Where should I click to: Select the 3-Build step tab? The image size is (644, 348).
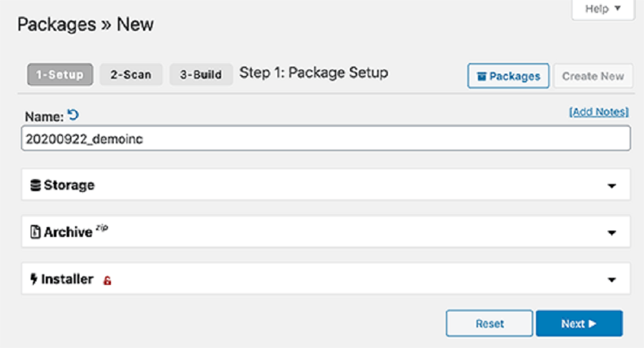point(201,74)
